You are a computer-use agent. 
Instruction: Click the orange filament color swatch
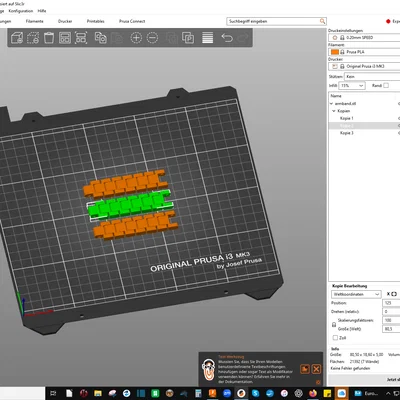335,52
